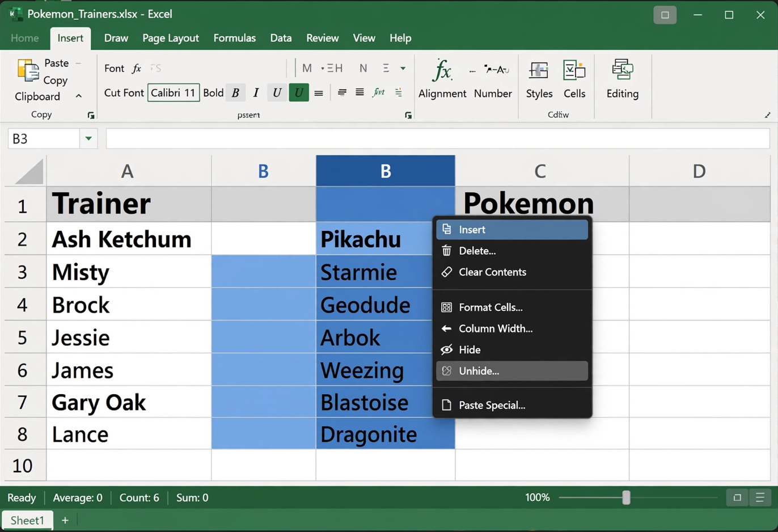Click the indent lines icon after fvt

click(x=399, y=92)
